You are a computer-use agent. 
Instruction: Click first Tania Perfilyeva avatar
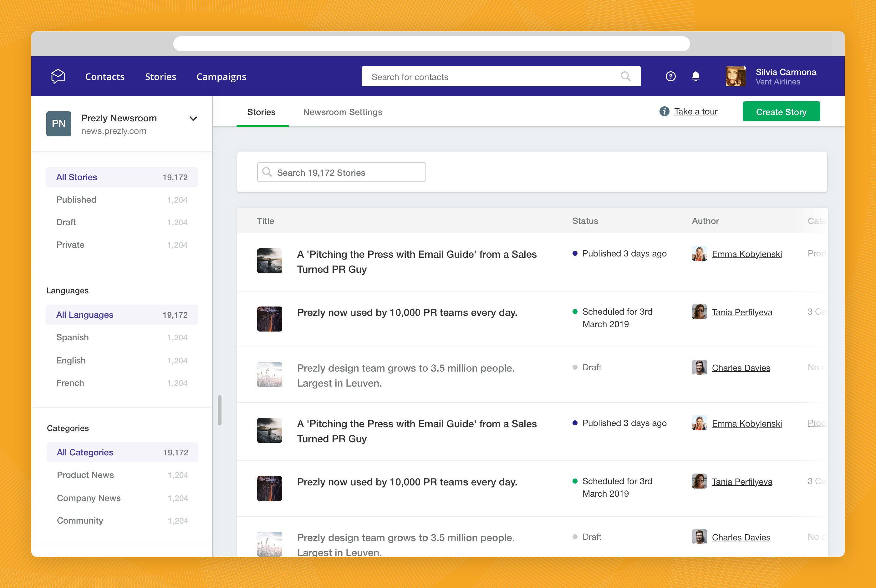(x=699, y=312)
